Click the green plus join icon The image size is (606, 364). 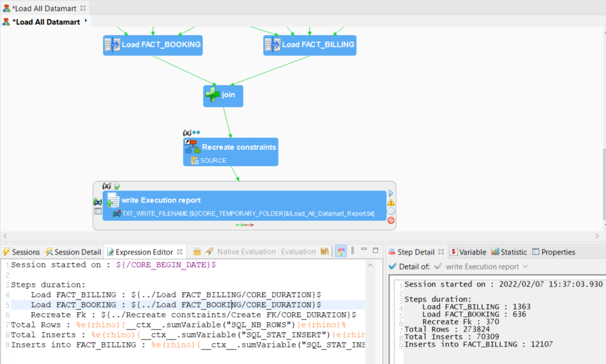click(212, 94)
